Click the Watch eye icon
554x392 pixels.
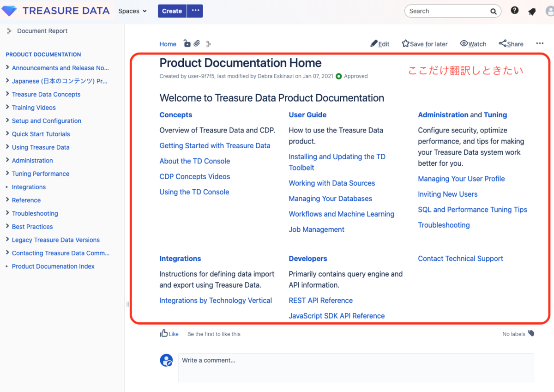coord(464,43)
